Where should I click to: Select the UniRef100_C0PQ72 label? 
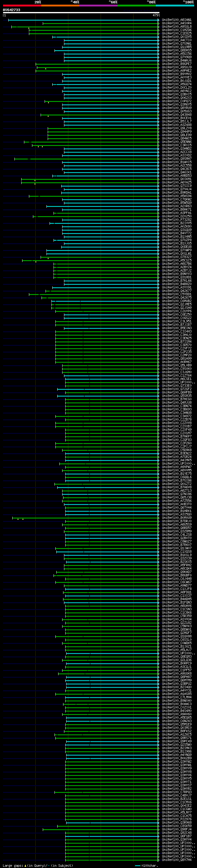click(176, 101)
